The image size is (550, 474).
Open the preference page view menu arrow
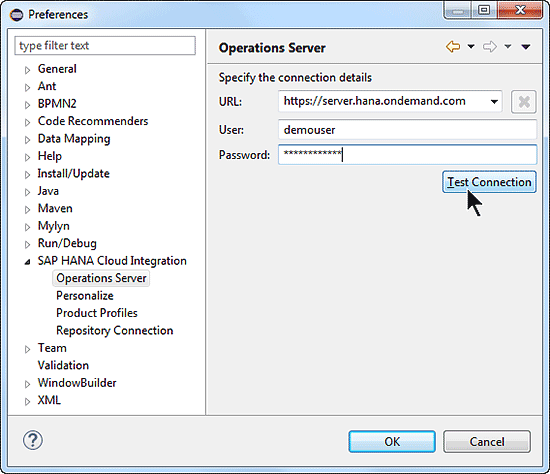click(525, 47)
